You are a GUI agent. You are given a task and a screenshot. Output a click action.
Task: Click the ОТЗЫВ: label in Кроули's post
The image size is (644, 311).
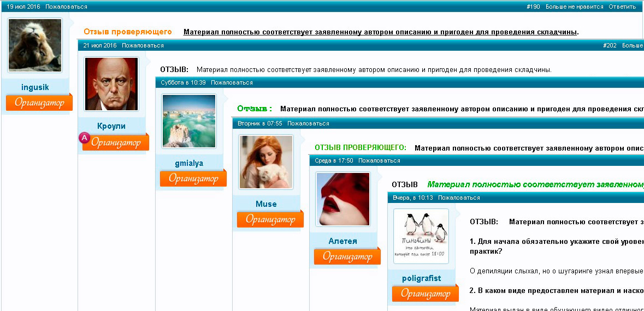click(174, 69)
